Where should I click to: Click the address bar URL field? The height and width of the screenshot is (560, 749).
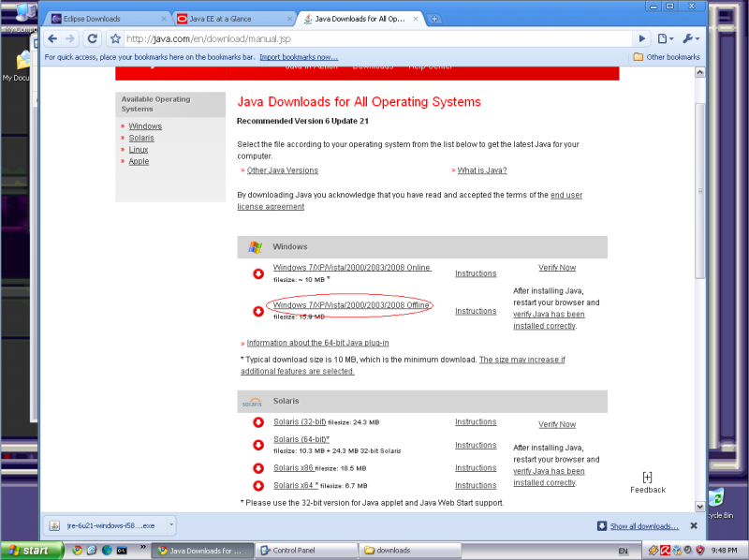(374, 38)
